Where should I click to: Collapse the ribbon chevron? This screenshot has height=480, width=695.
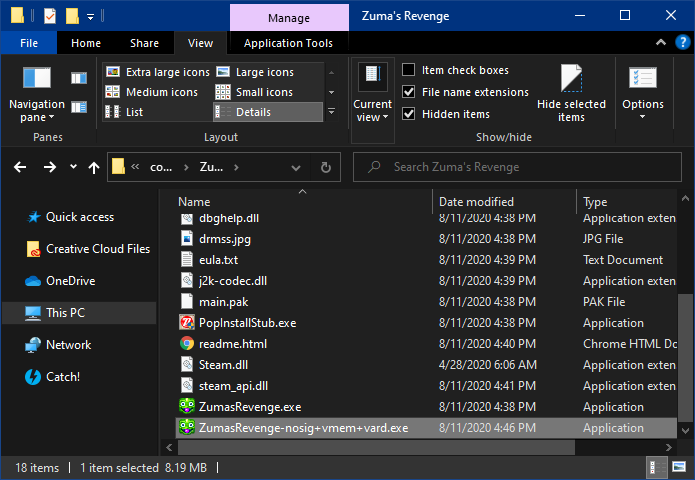click(x=660, y=43)
